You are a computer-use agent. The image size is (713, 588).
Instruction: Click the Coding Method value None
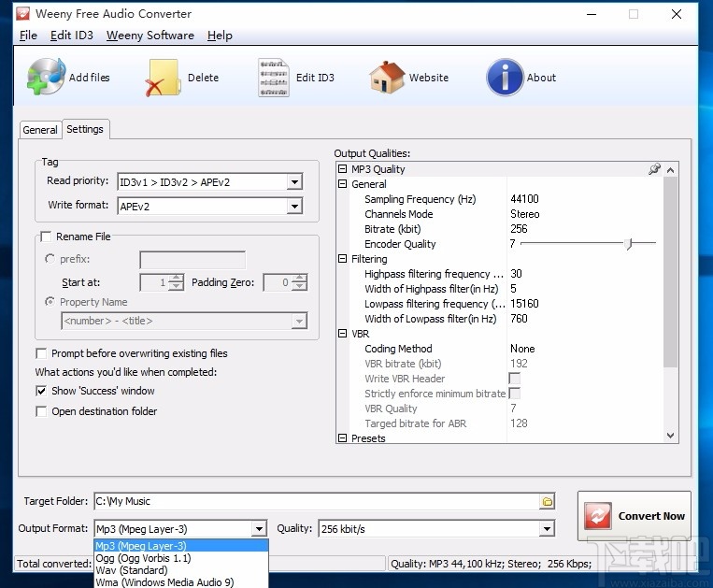pyautogui.click(x=522, y=349)
